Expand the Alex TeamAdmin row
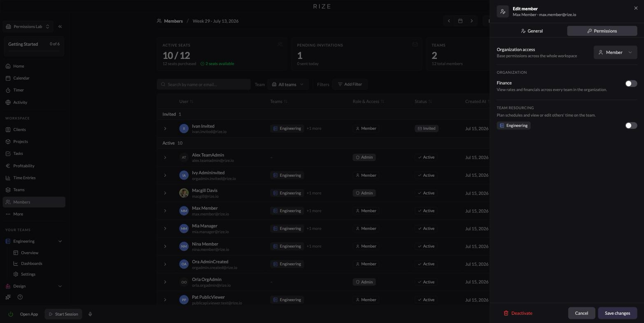 pyautogui.click(x=165, y=157)
